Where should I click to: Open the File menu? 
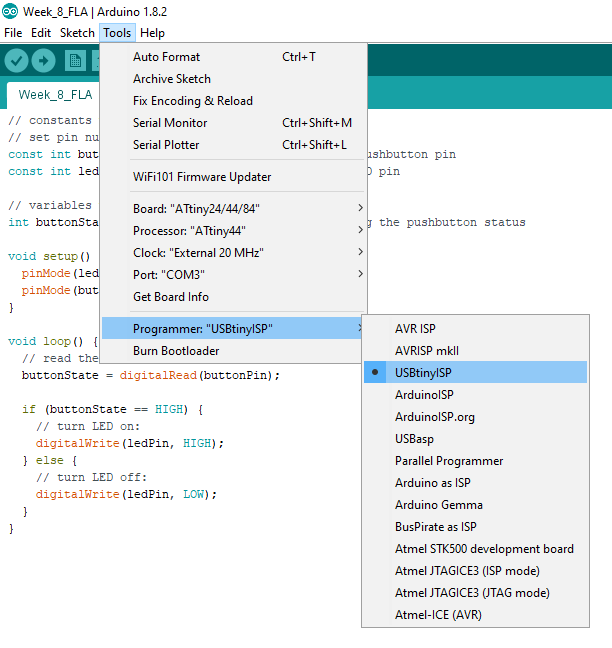13,33
